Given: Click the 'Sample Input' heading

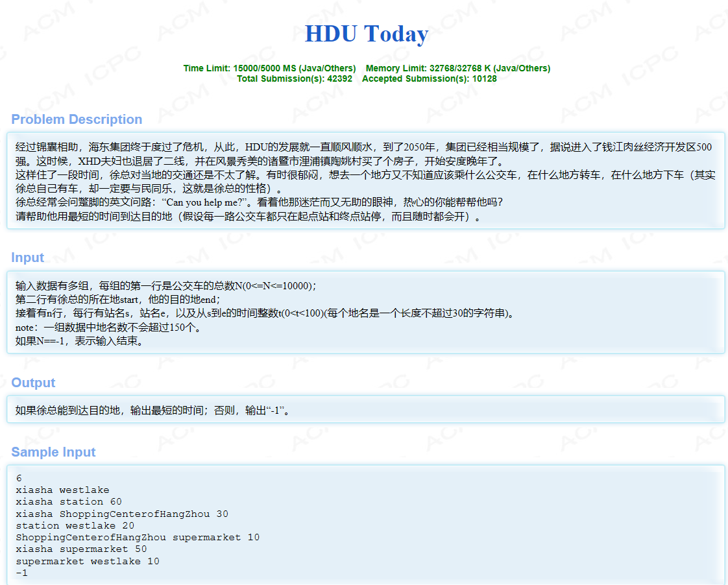Looking at the screenshot, I should click(x=53, y=452).
